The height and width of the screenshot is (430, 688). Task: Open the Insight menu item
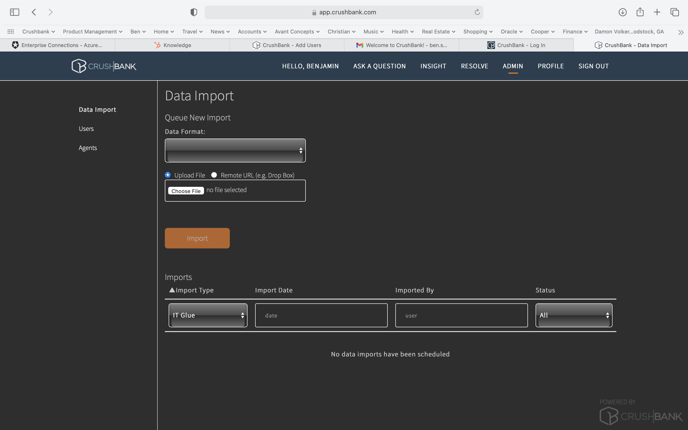click(433, 66)
